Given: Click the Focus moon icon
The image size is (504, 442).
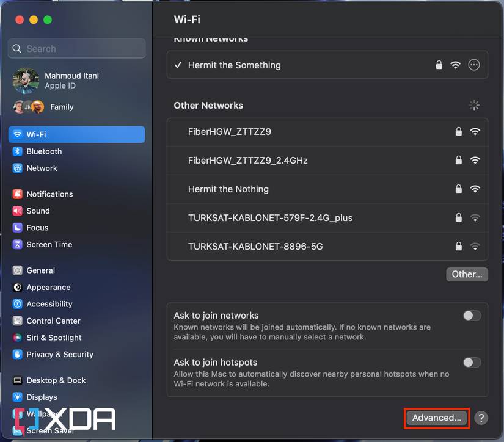Looking at the screenshot, I should [17, 228].
